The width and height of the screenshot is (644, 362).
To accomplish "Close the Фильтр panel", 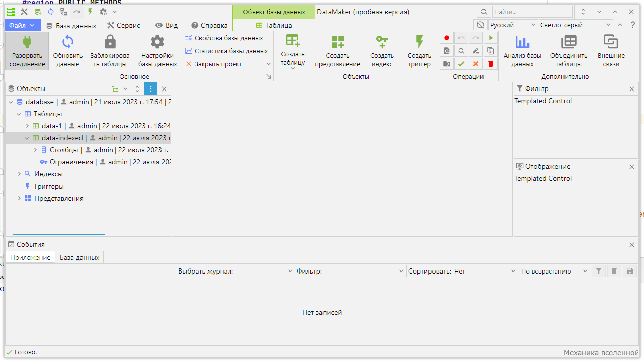I will [x=632, y=89].
